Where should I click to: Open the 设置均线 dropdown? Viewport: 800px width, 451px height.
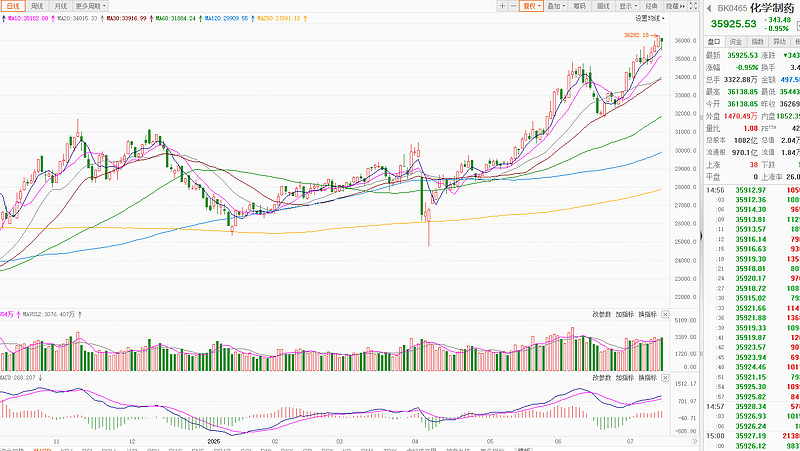[x=649, y=18]
